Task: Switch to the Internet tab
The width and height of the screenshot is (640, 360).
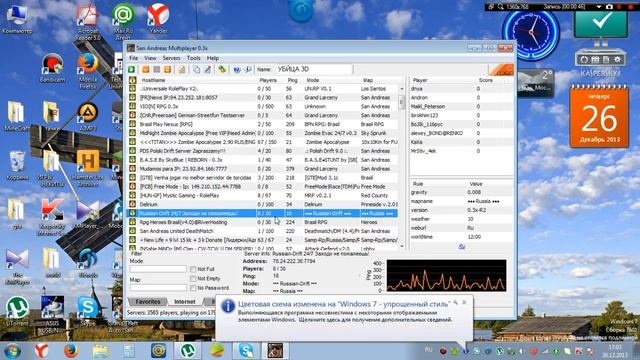Action: (185, 302)
